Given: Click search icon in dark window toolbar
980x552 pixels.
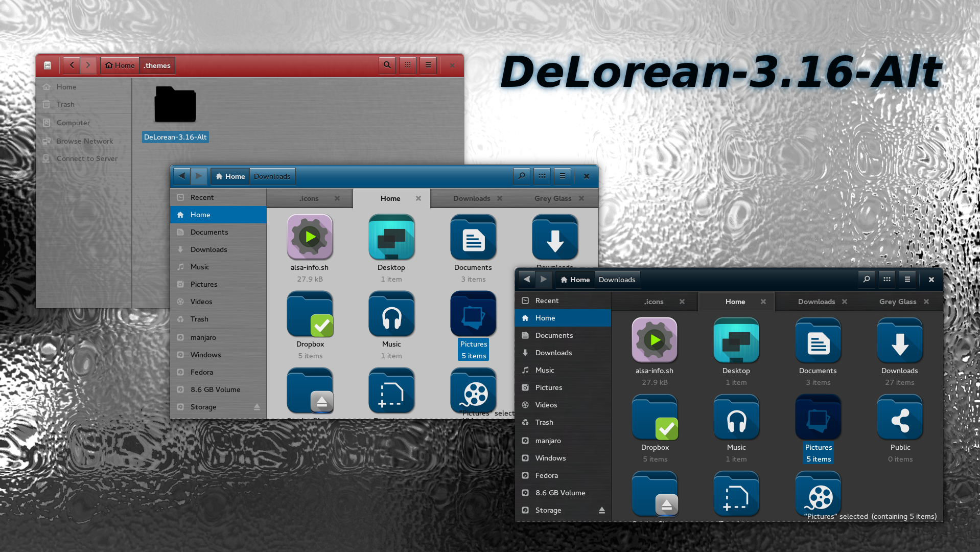Looking at the screenshot, I should pos(867,280).
